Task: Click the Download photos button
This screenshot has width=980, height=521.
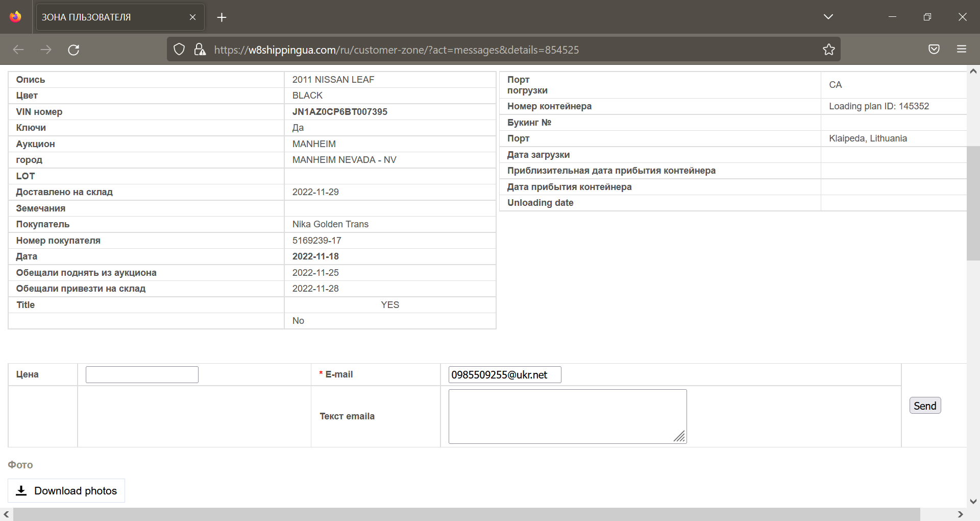Action: (x=66, y=491)
